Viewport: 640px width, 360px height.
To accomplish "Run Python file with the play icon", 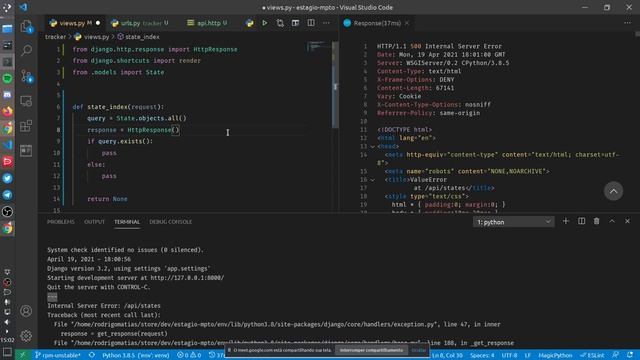I will tap(264, 23).
